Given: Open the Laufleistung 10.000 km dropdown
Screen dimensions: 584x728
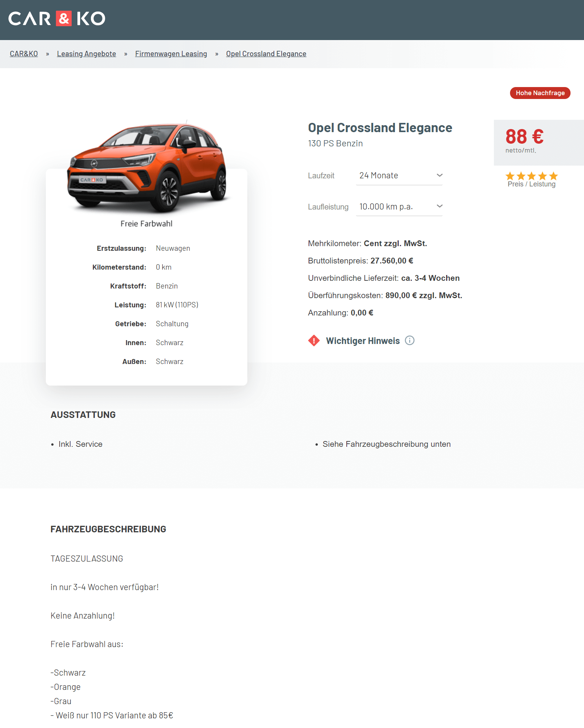Looking at the screenshot, I should (399, 207).
